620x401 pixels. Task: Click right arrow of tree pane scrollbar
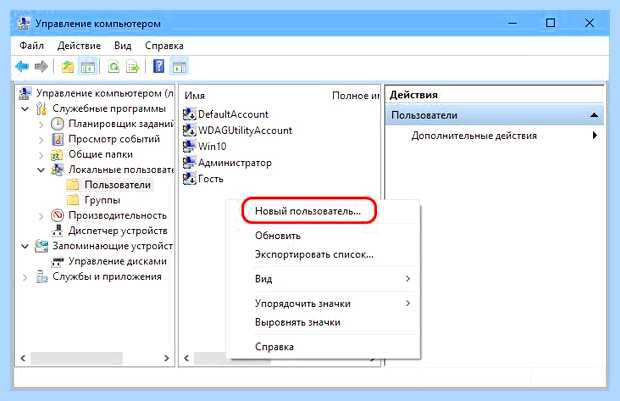166,358
